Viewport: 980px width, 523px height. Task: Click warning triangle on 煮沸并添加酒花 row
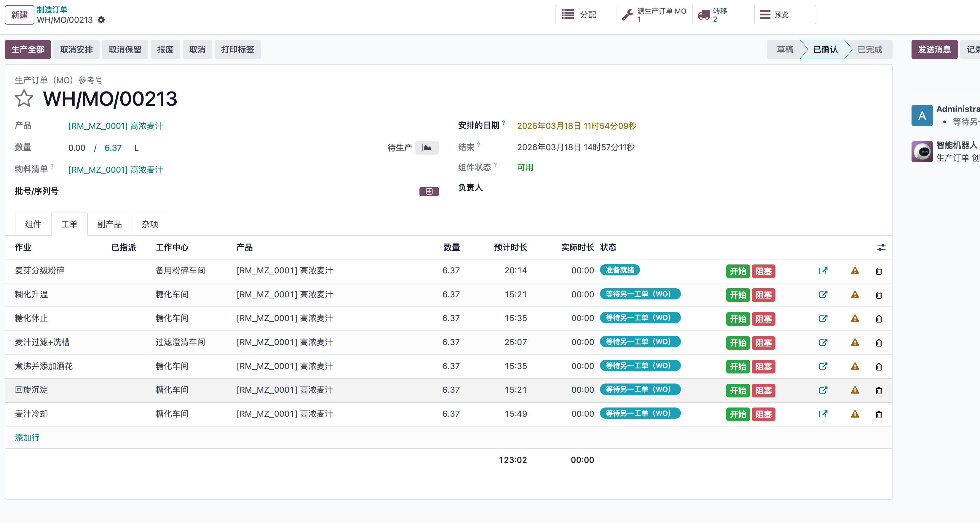click(x=855, y=366)
